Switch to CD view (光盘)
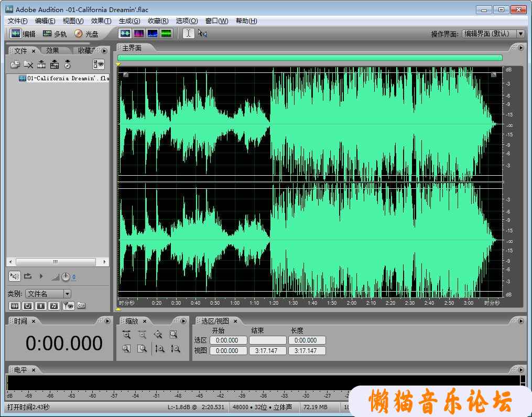 tap(86, 34)
